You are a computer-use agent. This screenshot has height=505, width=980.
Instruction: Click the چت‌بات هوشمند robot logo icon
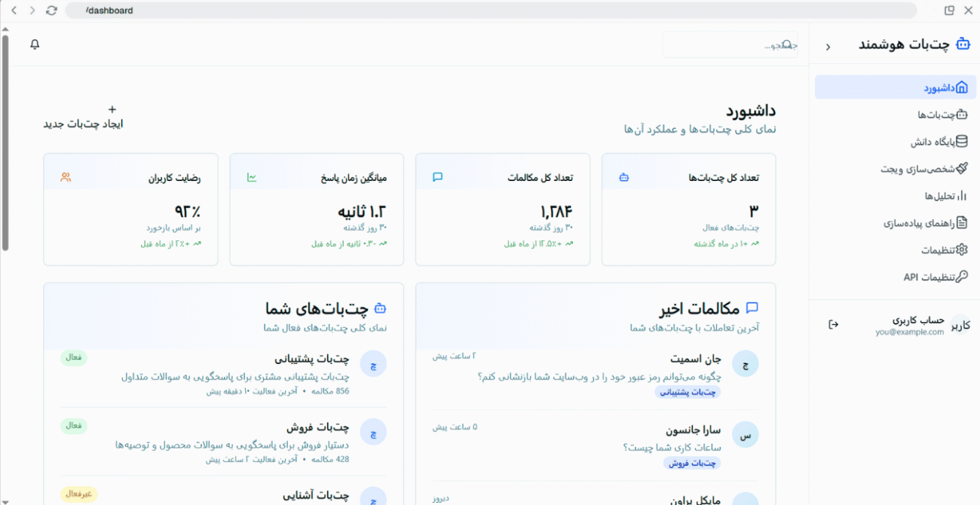coord(963,44)
